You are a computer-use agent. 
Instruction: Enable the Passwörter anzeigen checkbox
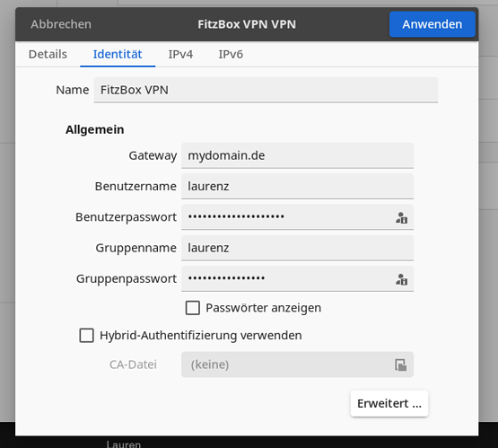pyautogui.click(x=192, y=308)
